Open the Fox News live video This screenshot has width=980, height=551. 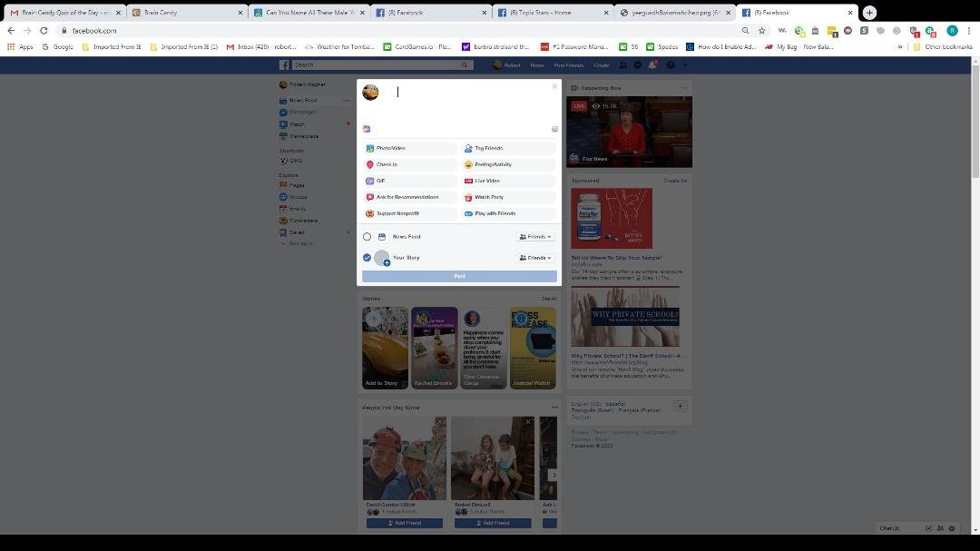630,132
